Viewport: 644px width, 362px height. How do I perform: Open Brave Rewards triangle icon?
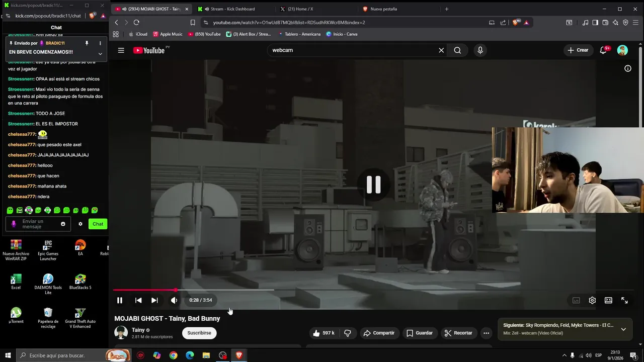pyautogui.click(x=526, y=23)
